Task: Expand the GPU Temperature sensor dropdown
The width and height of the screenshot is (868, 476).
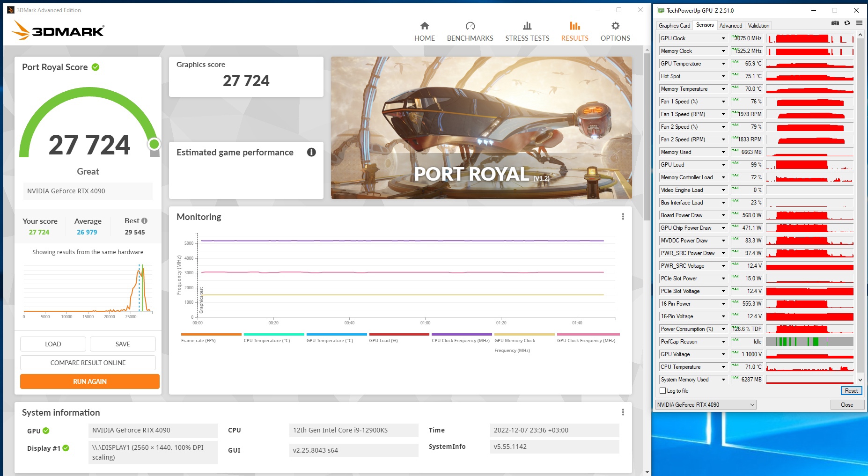Action: click(723, 64)
